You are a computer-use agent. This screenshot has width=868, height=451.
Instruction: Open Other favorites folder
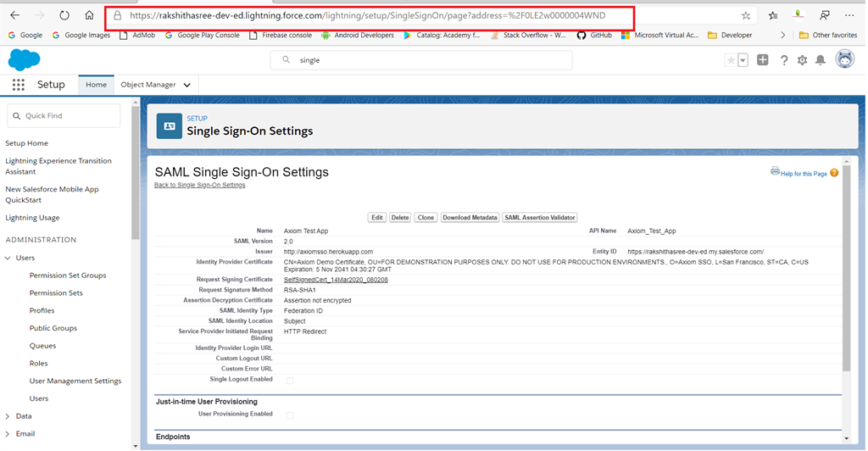click(x=828, y=35)
